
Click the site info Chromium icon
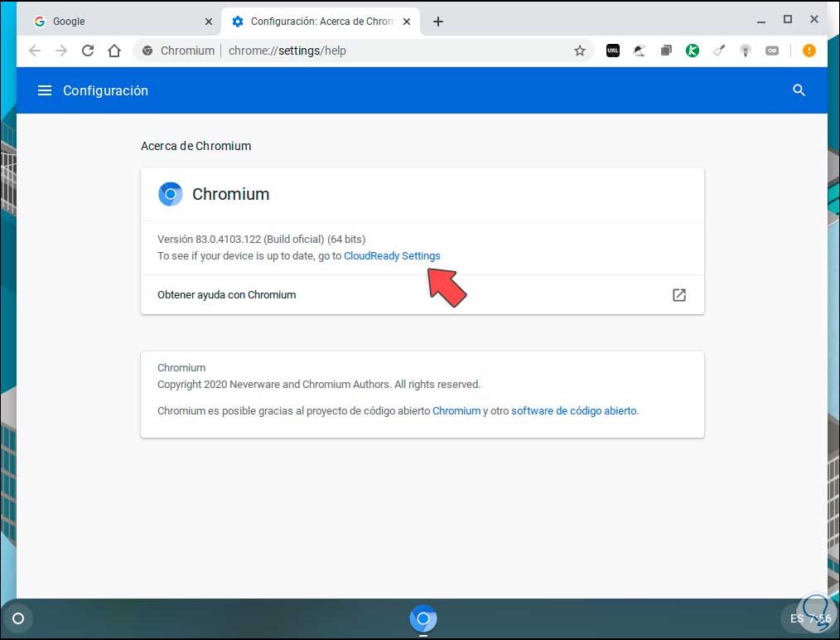[147, 51]
